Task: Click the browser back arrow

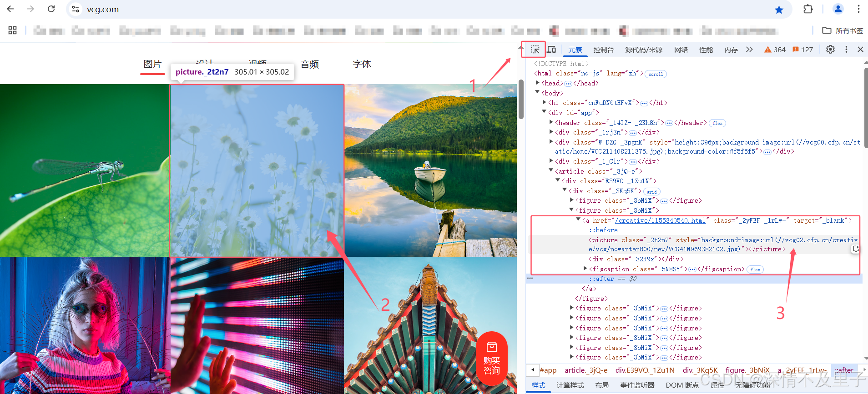Action: tap(10, 9)
